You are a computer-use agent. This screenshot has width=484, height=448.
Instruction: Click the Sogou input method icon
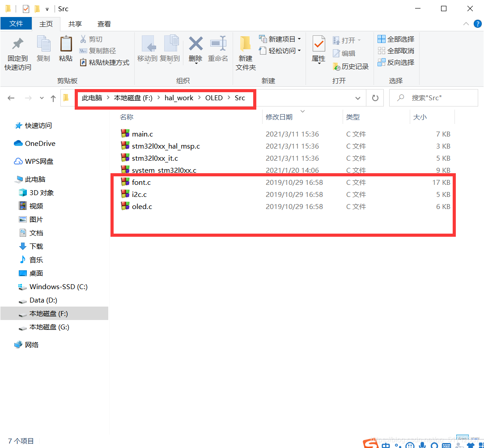tap(370, 444)
